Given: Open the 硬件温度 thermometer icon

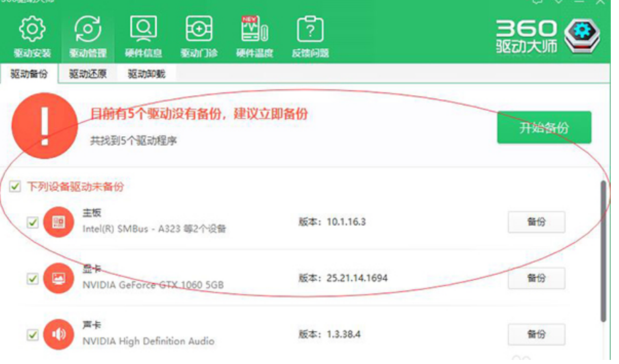Looking at the screenshot, I should (x=254, y=30).
